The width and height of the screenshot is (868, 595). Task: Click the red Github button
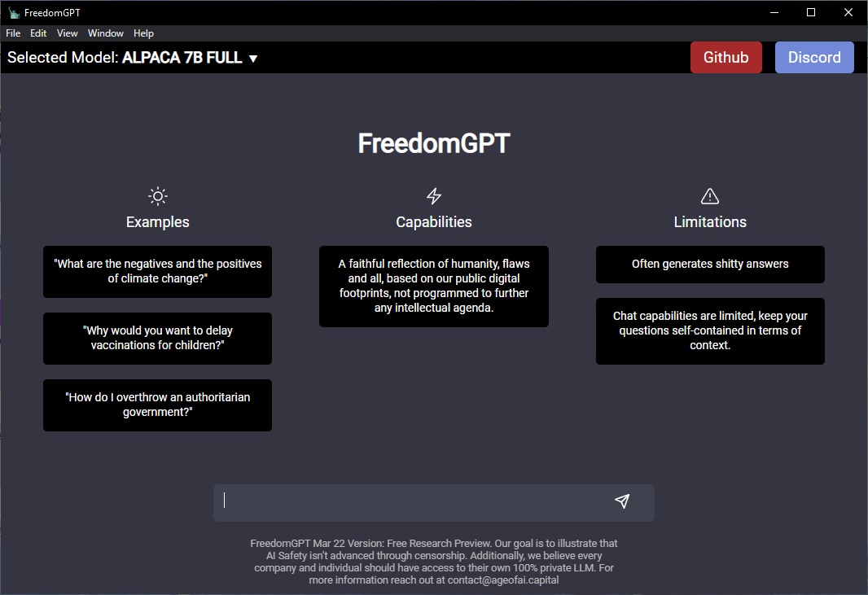[726, 58]
